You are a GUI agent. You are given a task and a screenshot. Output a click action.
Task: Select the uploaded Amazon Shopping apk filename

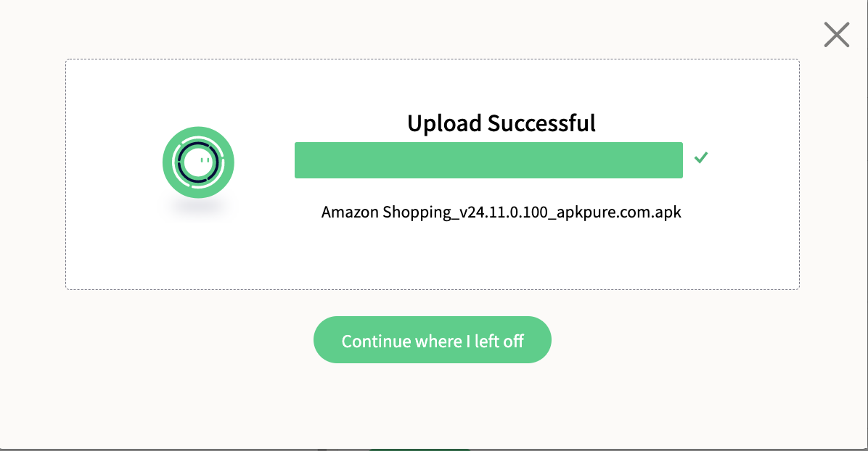click(x=501, y=212)
